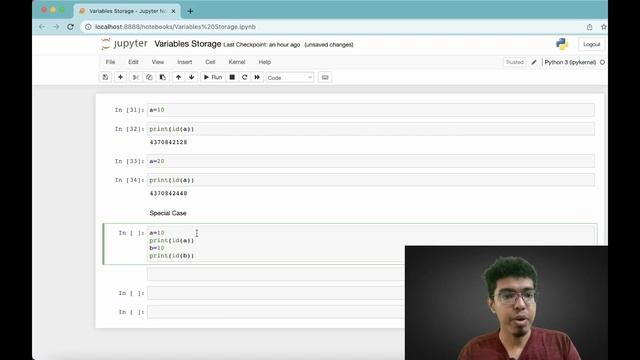Close the Variables Storage browser tab
The height and width of the screenshot is (360, 640).
173,11
